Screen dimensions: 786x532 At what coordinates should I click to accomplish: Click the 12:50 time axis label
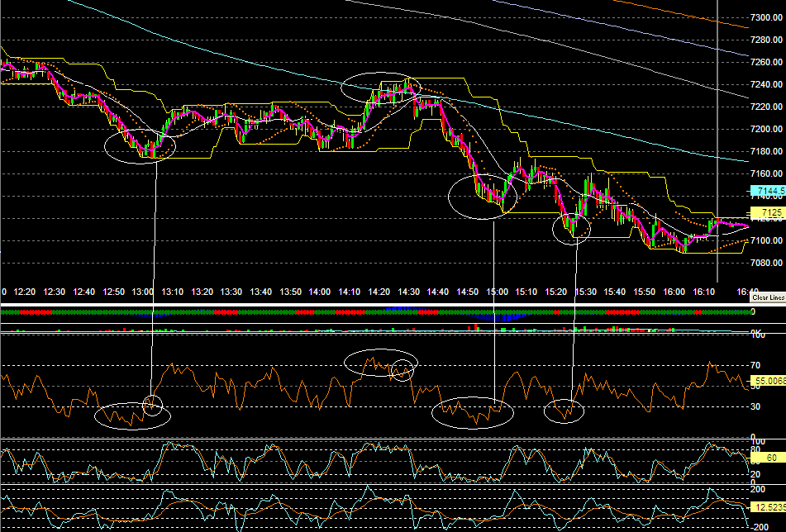tap(113, 292)
